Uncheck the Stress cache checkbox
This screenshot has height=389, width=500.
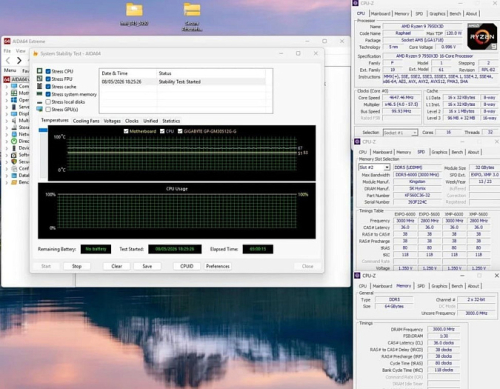(48, 87)
